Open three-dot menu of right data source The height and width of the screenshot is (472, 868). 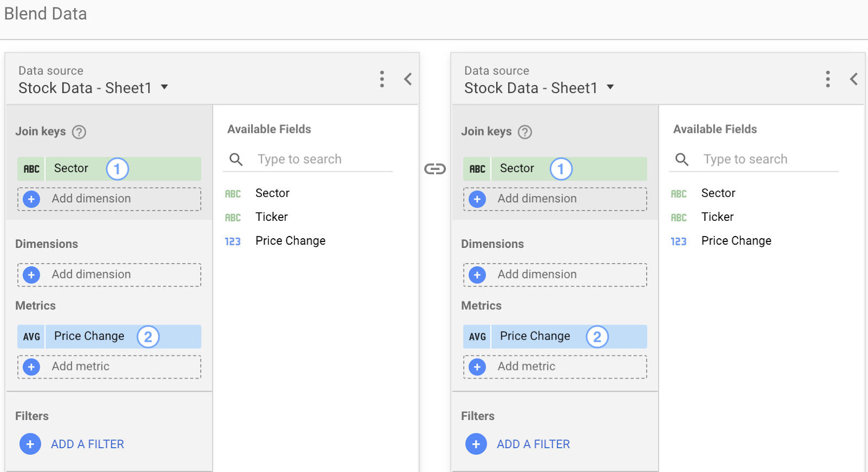827,79
